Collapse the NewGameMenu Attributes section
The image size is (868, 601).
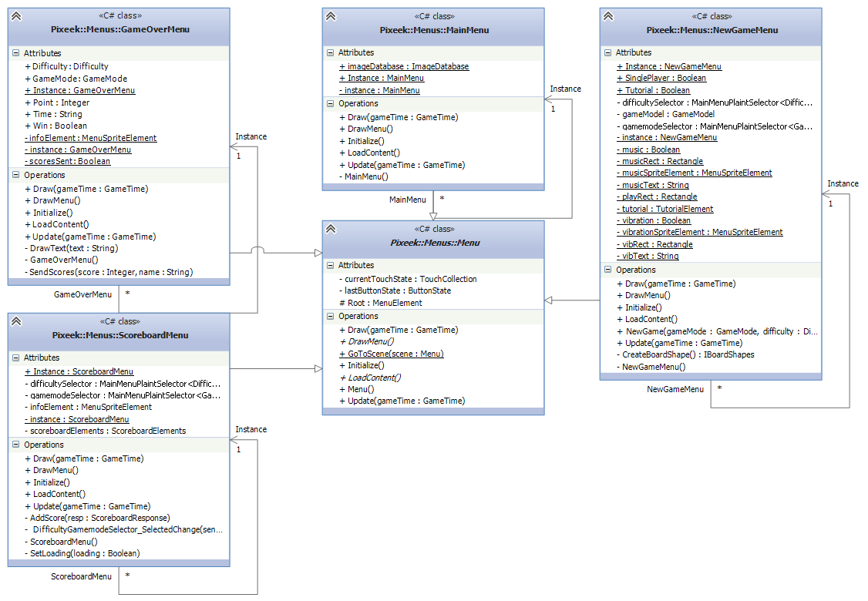coord(608,53)
